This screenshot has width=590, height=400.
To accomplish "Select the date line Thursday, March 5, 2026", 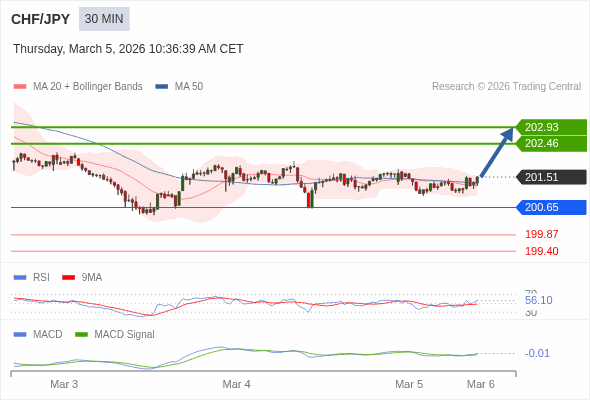I will point(128,49).
